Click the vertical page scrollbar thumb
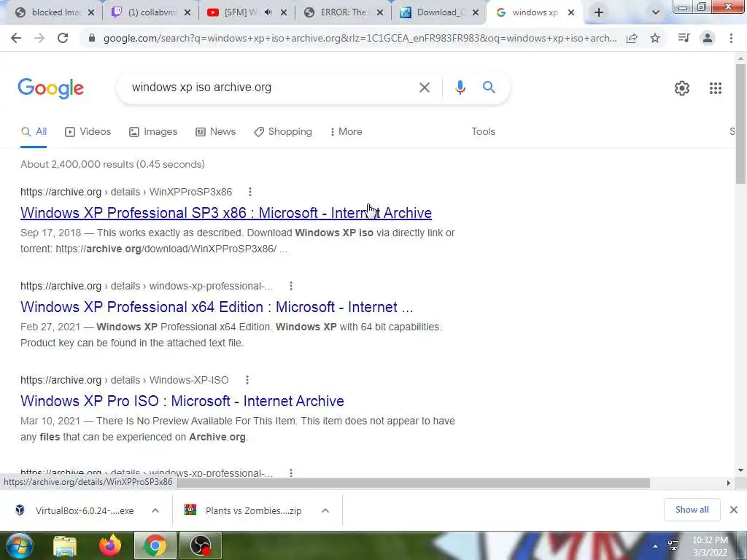The width and height of the screenshot is (747, 560). 740,124
